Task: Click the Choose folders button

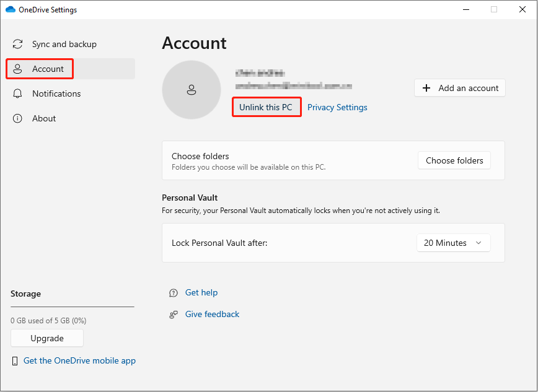Action: 454,160
